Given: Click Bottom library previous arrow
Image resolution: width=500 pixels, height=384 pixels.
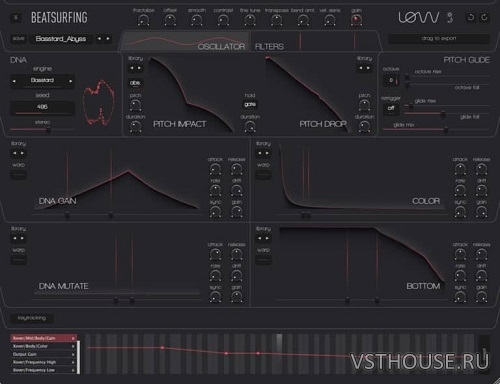Looking at the screenshot, I should pos(259,238).
